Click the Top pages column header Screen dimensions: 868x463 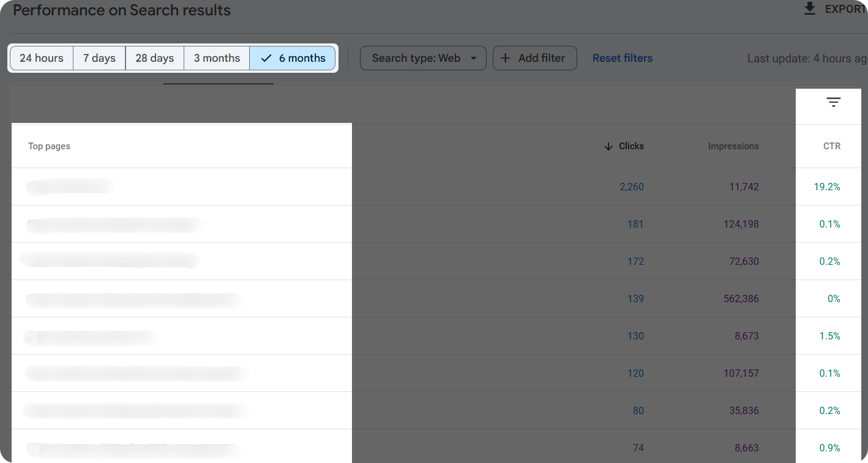49,146
